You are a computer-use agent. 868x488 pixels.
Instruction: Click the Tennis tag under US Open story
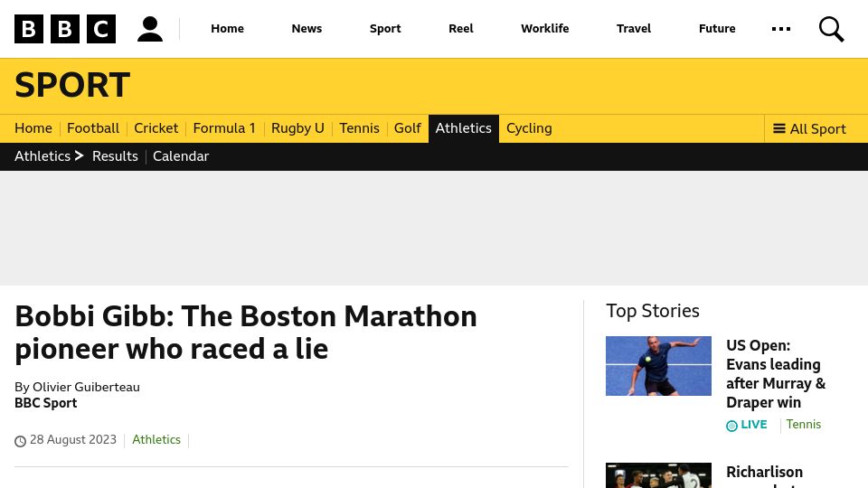click(803, 425)
